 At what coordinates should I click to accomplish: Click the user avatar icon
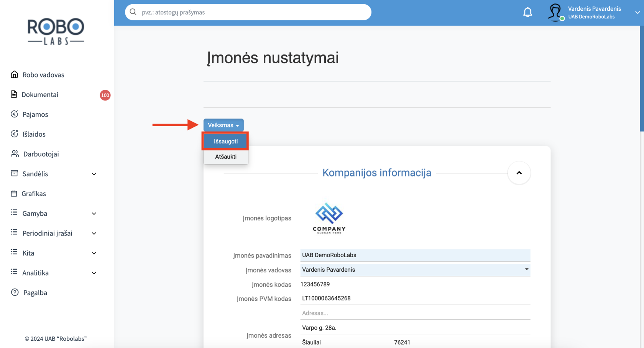tap(555, 12)
